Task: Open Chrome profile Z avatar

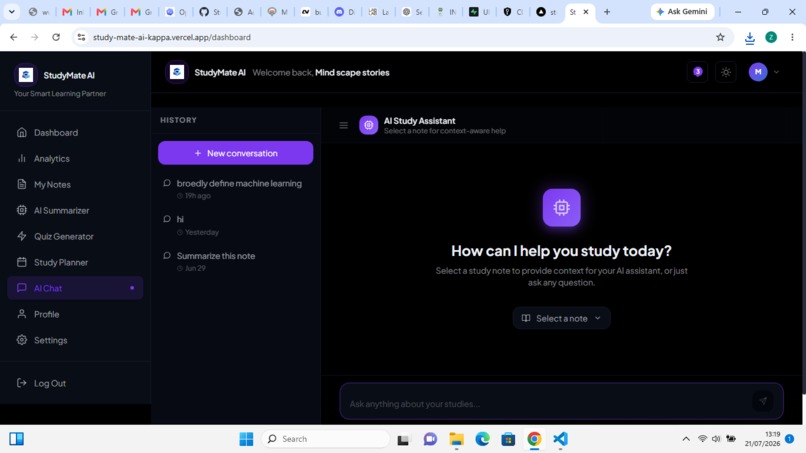Action: click(771, 37)
